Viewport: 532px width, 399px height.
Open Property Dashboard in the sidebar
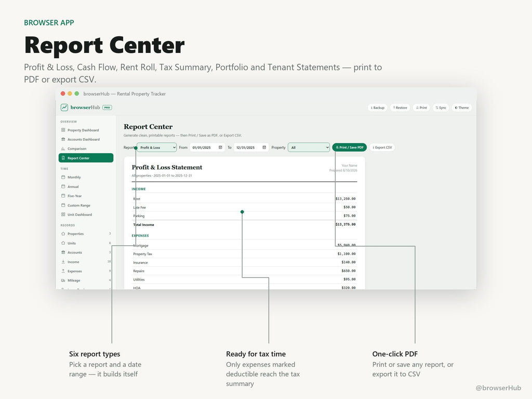point(86,130)
